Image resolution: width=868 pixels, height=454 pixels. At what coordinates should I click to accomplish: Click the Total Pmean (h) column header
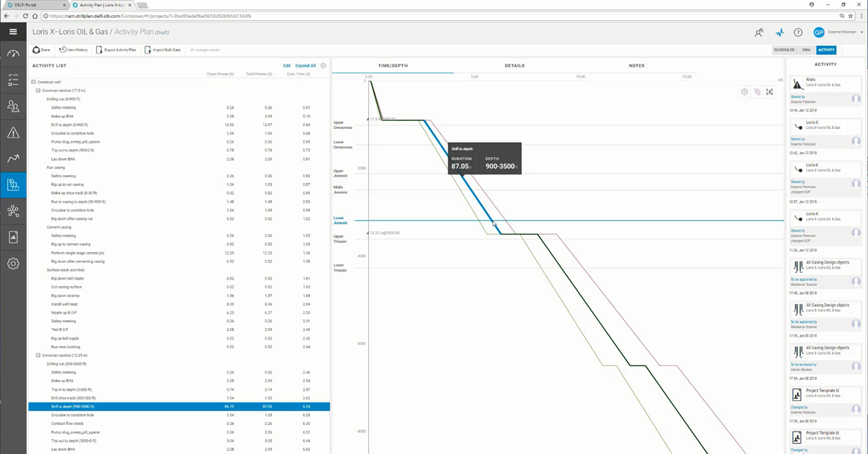pos(259,74)
